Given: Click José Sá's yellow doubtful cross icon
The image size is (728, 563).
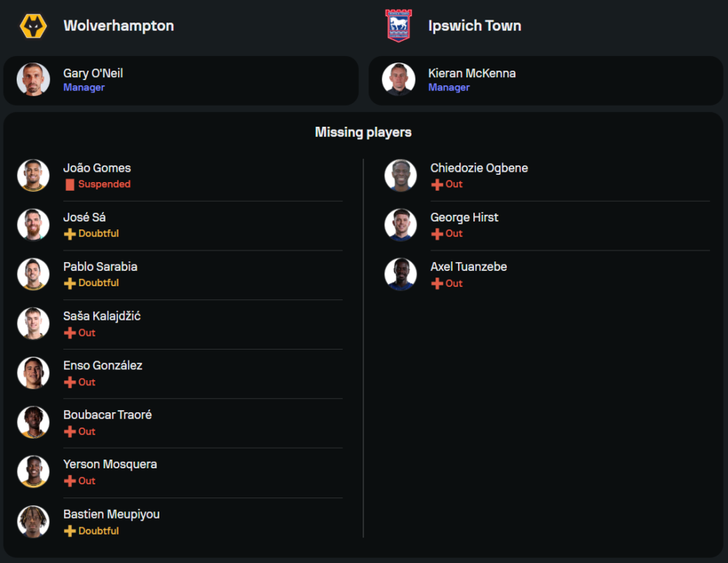Looking at the screenshot, I should pyautogui.click(x=70, y=234).
